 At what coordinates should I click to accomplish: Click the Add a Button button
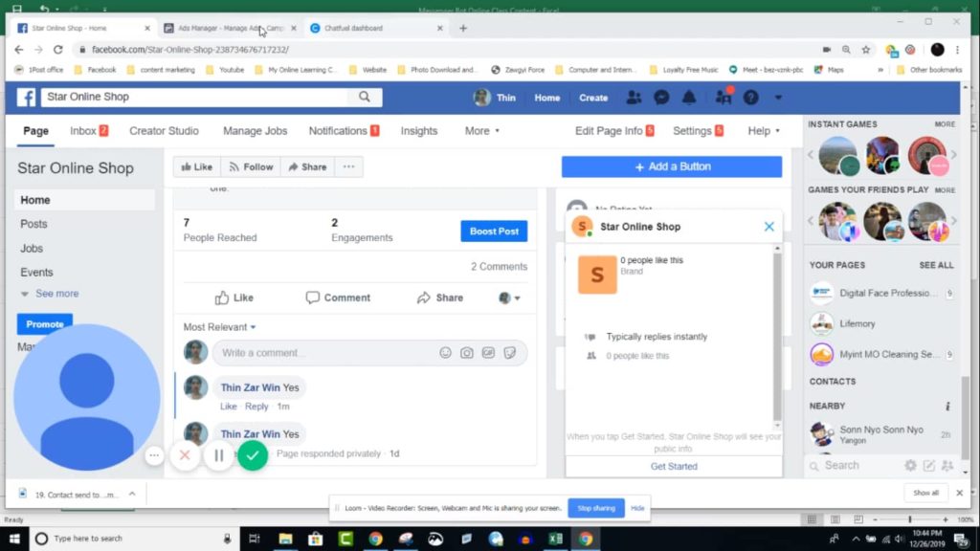click(672, 166)
